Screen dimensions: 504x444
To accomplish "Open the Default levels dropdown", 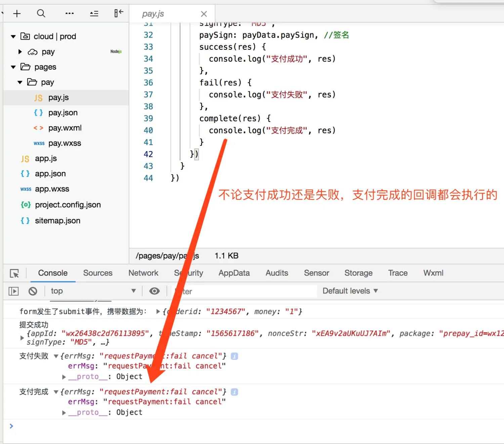I will tap(350, 291).
